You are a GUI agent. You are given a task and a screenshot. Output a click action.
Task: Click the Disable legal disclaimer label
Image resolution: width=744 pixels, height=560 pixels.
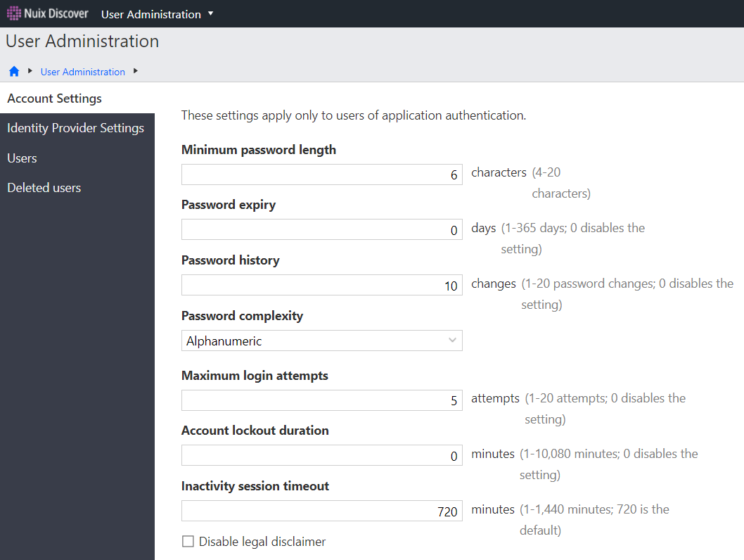coord(262,542)
